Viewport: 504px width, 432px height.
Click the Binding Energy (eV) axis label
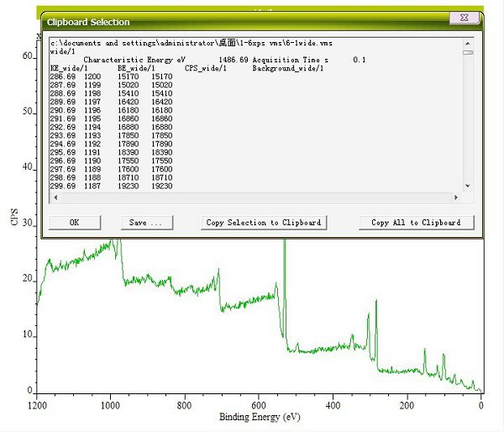[259, 417]
